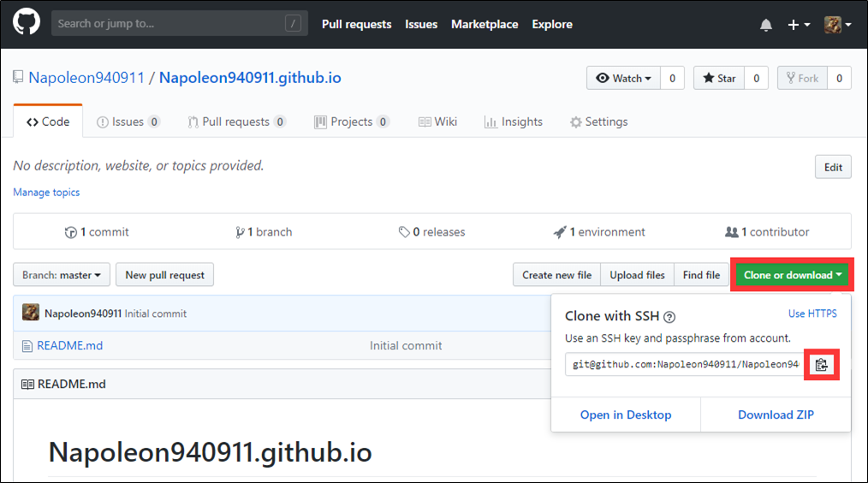868x483 pixels.
Task: Switch to the Settings tab
Action: coord(598,122)
